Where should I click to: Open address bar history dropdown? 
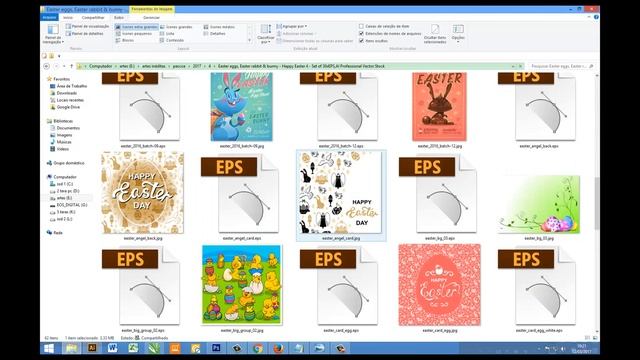(513, 66)
